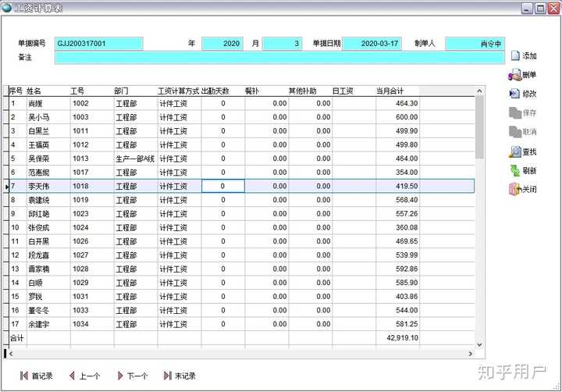
Task: Go to next record with 下一个
Action: click(132, 376)
